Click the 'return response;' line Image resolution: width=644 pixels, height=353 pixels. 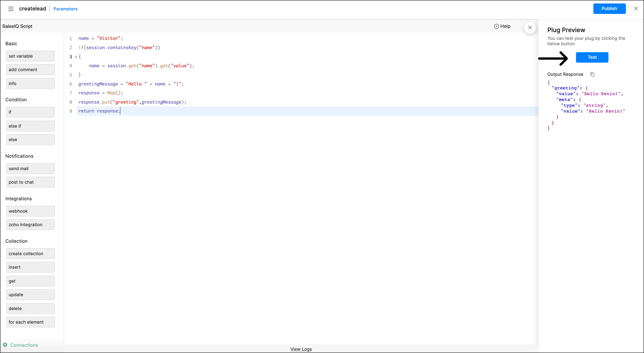pyautogui.click(x=99, y=111)
